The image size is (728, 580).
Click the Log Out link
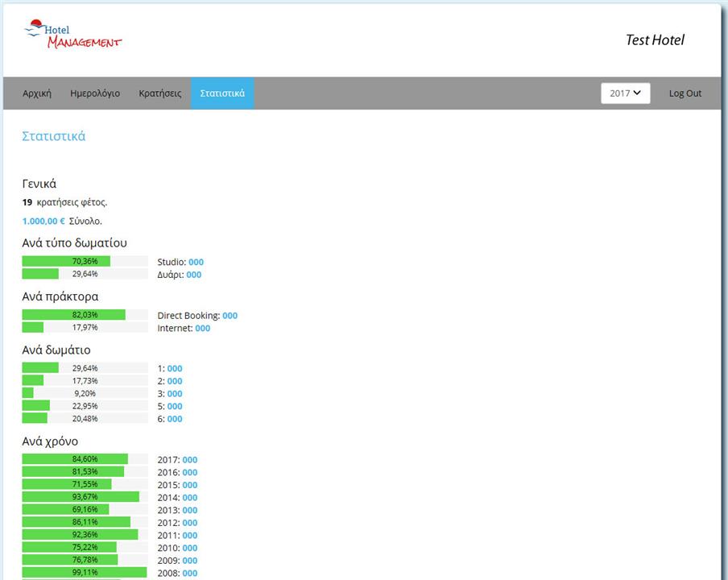click(x=685, y=93)
